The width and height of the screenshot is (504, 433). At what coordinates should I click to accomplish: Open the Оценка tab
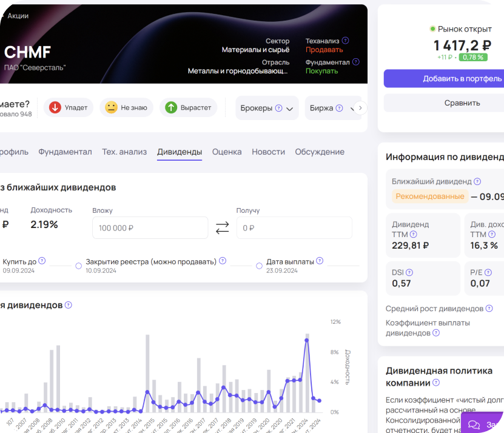click(x=227, y=152)
